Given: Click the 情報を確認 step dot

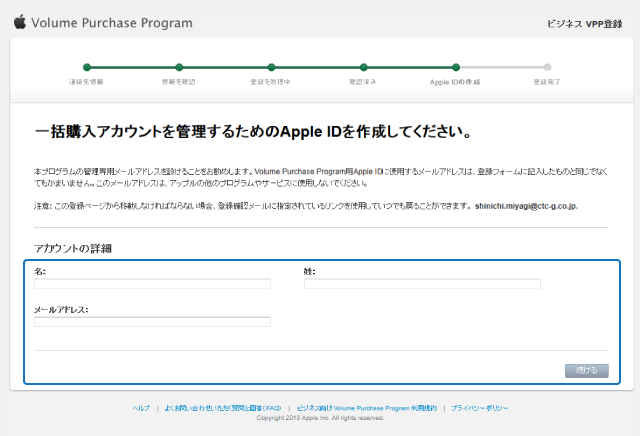Looking at the screenshot, I should (x=179, y=67).
